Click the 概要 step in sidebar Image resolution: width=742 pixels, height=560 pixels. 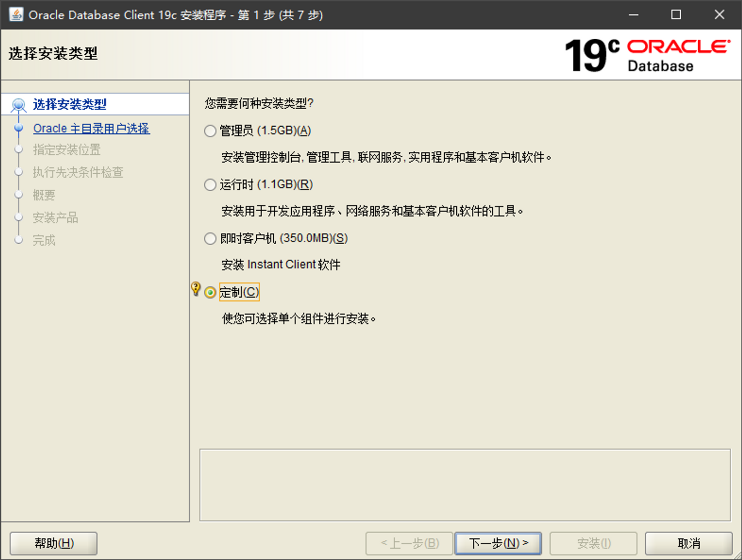(x=44, y=195)
